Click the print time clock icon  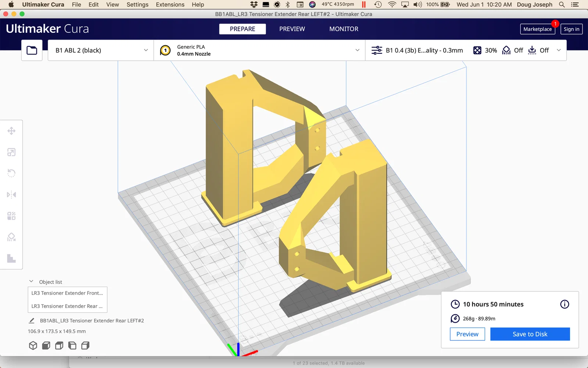coord(455,304)
